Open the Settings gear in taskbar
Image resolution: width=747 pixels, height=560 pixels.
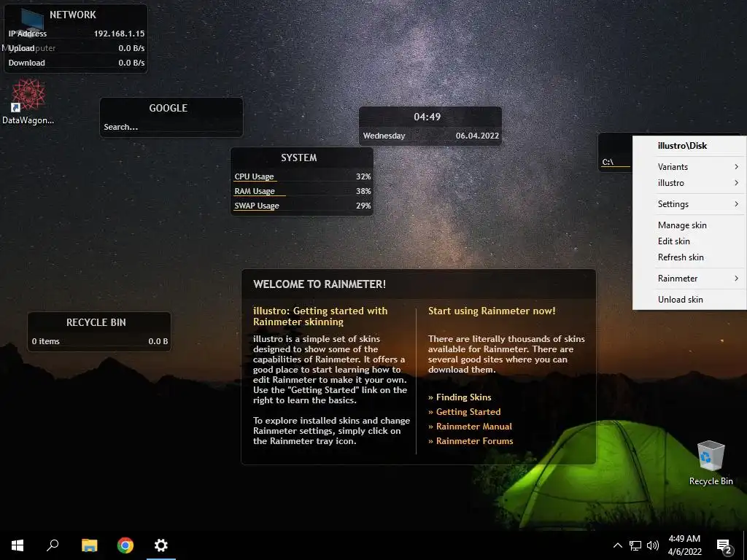pos(161,545)
